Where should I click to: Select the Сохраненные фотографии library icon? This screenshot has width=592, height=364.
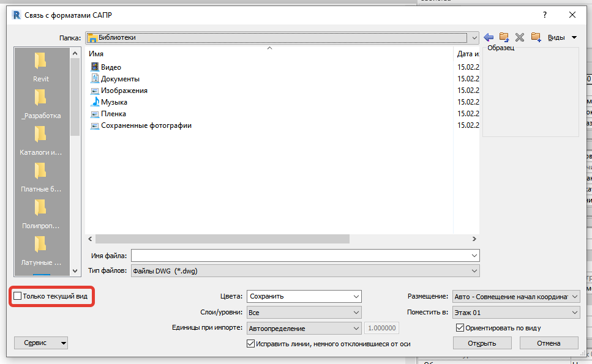pos(95,125)
